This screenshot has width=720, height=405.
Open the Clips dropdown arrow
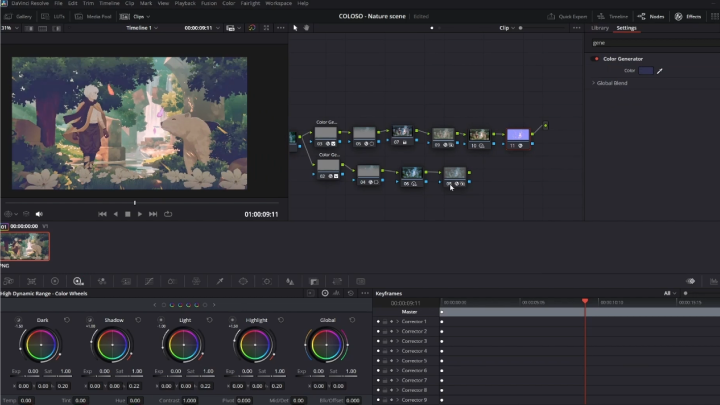[148, 17]
